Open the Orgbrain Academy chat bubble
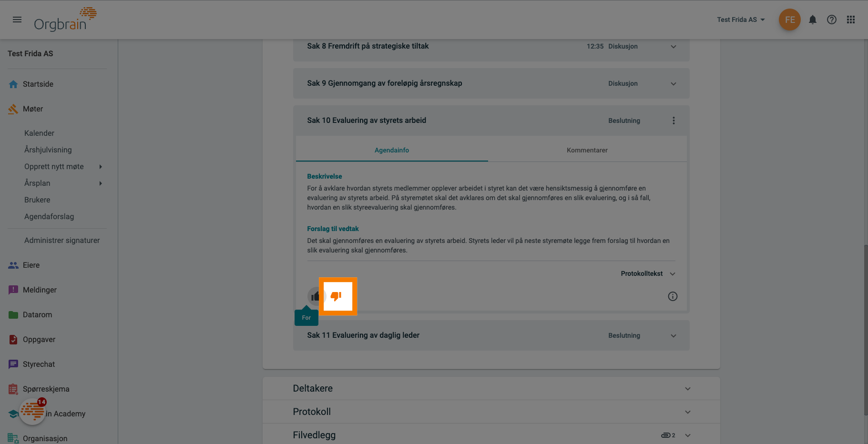Viewport: 868px width, 444px height. (x=32, y=411)
